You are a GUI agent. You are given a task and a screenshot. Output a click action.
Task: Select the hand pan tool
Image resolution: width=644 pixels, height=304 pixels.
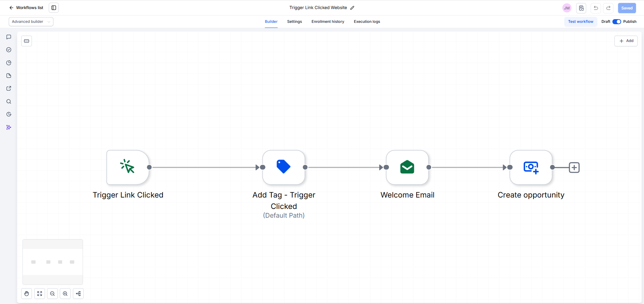tap(27, 294)
